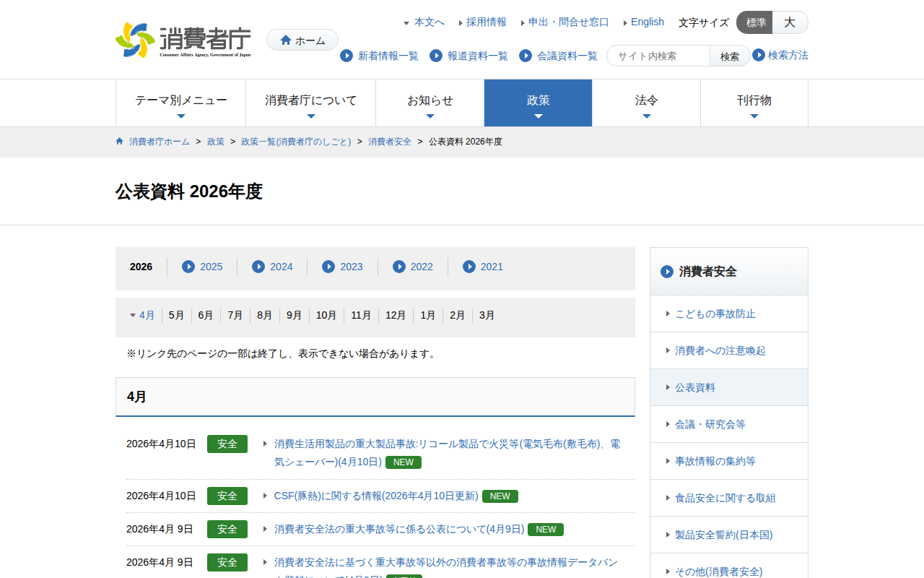Expand テーマ別メニュー navigation menu

[181, 103]
